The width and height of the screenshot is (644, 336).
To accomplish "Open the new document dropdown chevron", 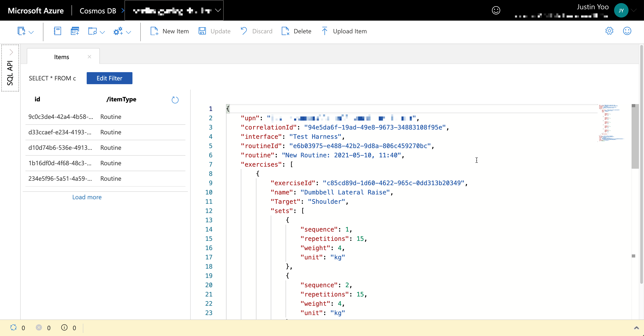I will [31, 32].
